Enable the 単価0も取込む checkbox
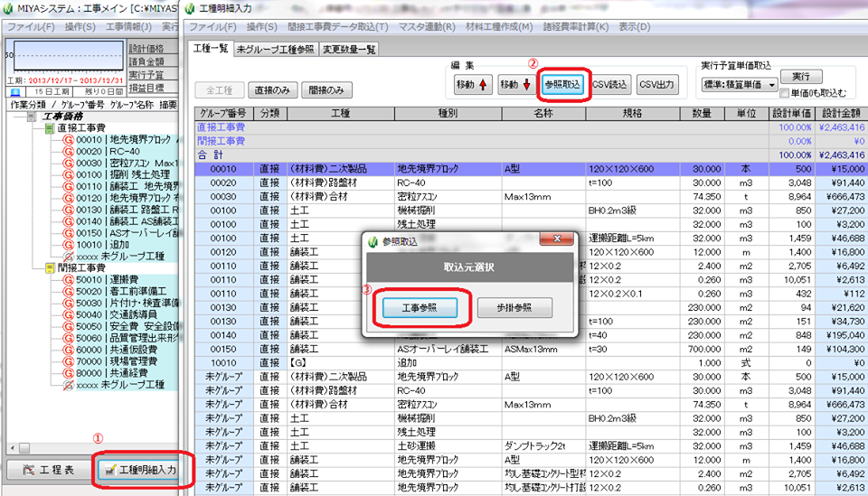 [785, 93]
